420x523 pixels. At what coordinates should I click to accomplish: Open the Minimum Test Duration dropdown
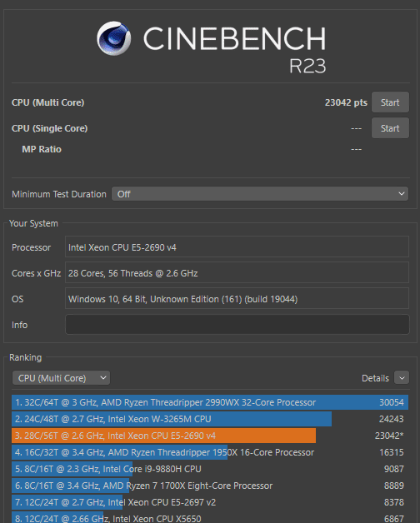[260, 194]
